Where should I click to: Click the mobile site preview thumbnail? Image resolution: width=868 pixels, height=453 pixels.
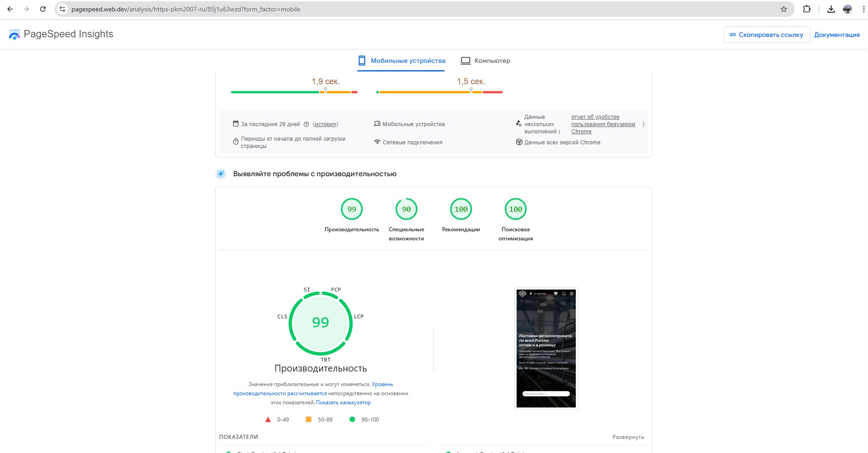[x=546, y=348]
